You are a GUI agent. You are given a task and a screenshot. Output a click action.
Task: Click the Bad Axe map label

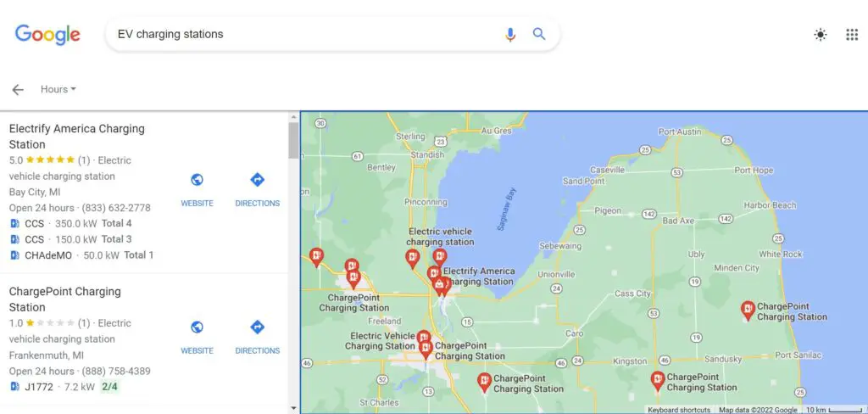[678, 221]
